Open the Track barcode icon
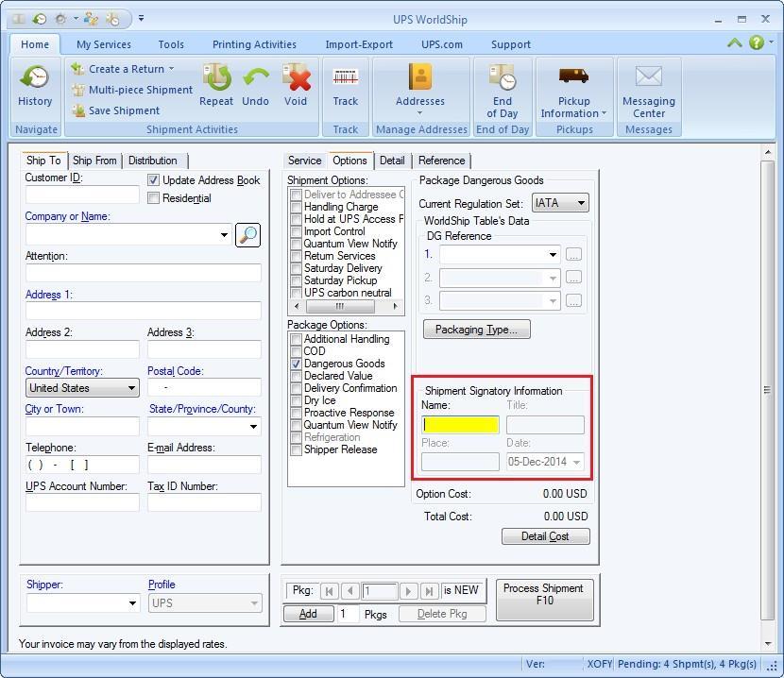 (346, 77)
